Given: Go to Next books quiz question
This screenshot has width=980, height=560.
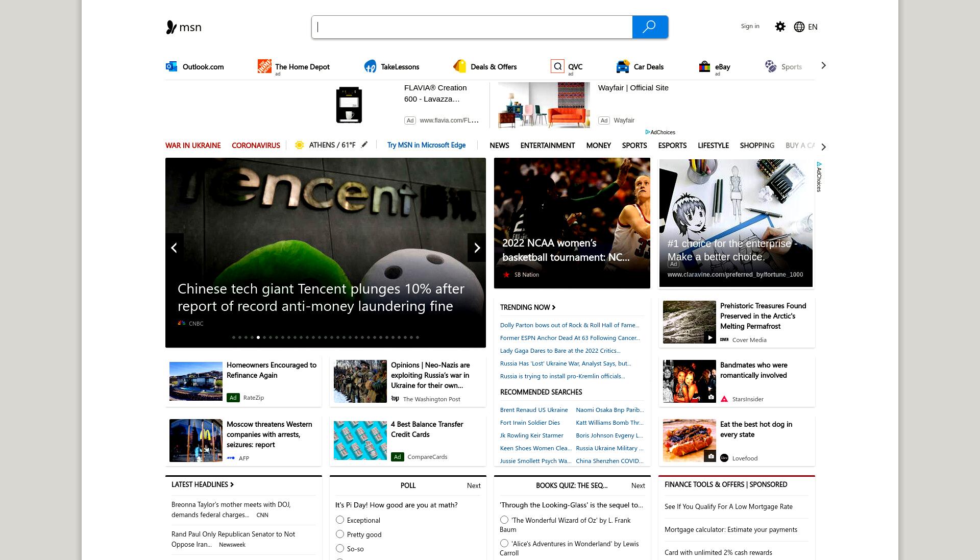Looking at the screenshot, I should [x=638, y=485].
